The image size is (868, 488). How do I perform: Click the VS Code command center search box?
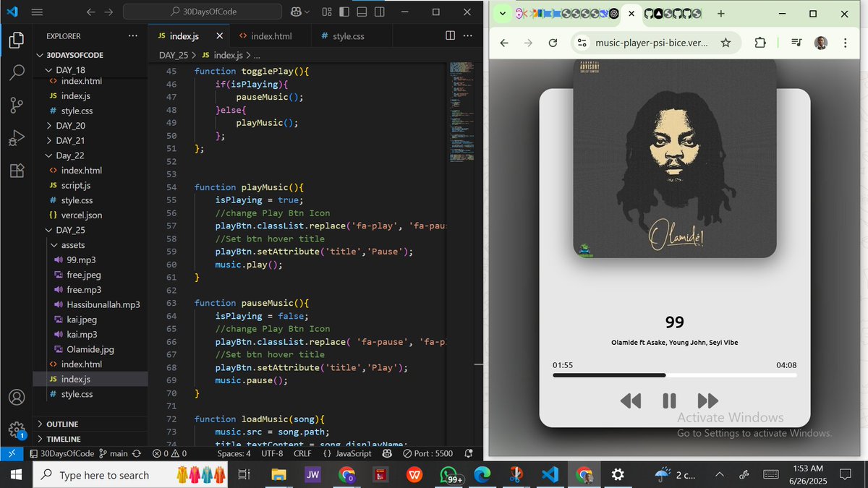[203, 12]
